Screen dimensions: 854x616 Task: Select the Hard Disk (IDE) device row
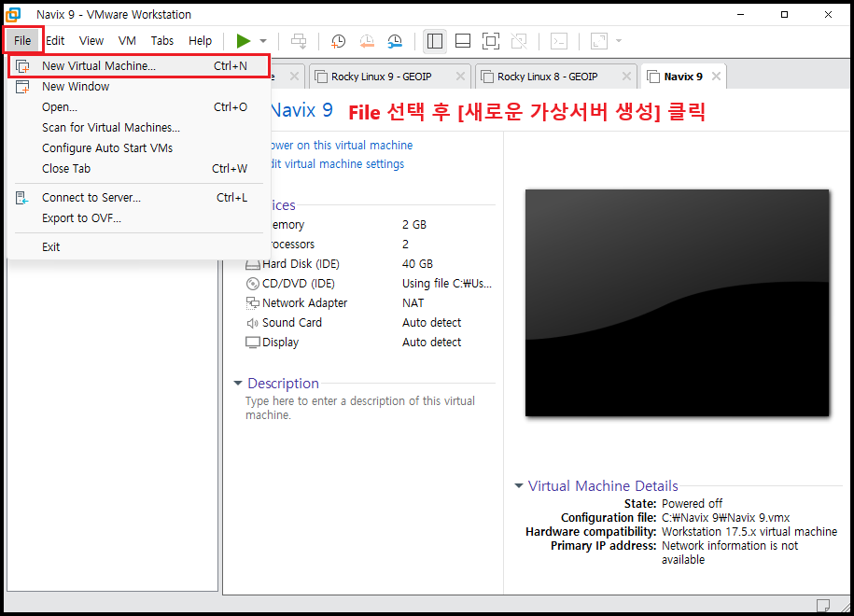[x=370, y=264]
